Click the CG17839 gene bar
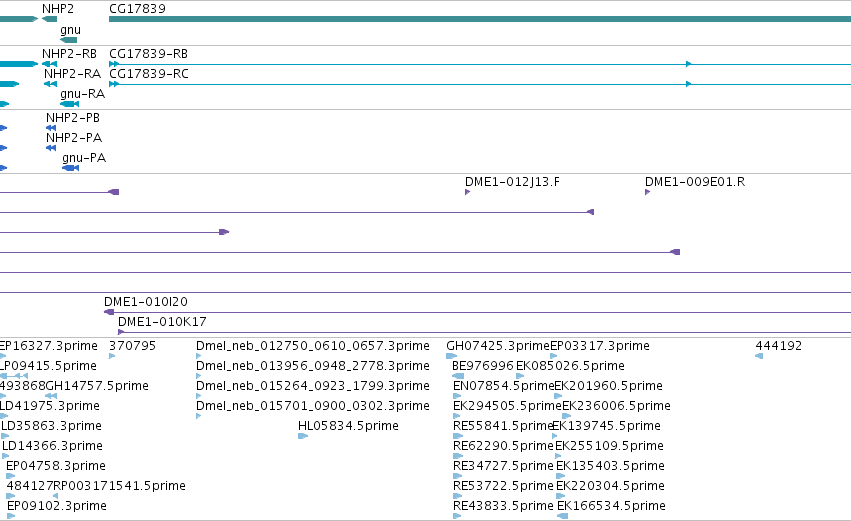851x521 pixels. coord(480,19)
